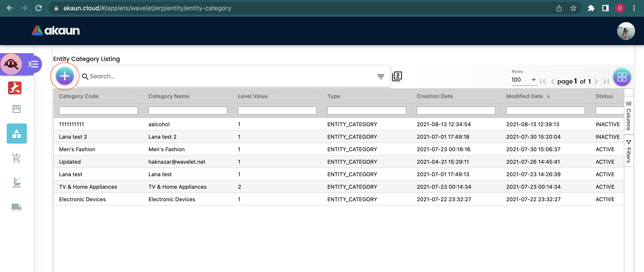Expand the sidebar menu toggle icon
Viewport: 644px width, 272px height.
pos(33,64)
